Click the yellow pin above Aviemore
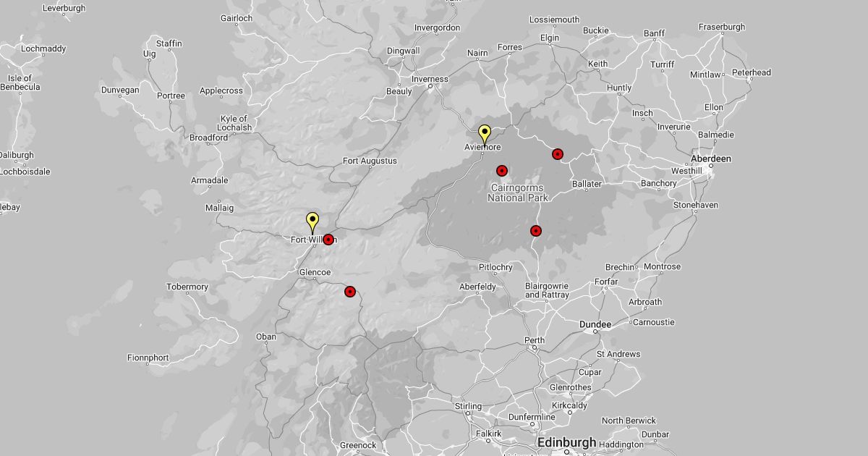 (x=485, y=134)
